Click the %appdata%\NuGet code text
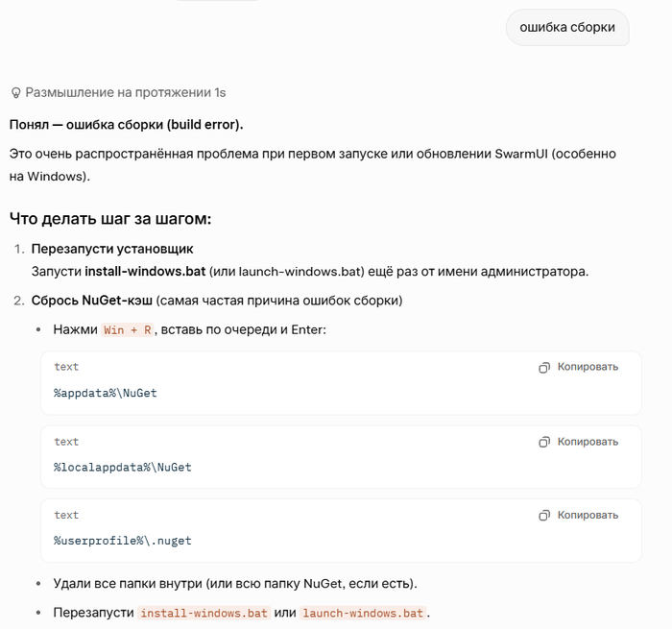The image size is (672, 629). (x=106, y=393)
